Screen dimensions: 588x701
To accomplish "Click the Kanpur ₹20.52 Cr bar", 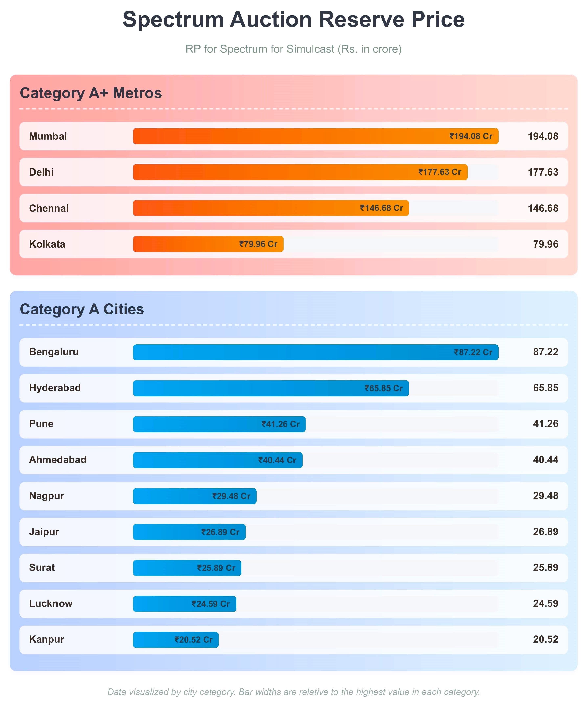I will click(175, 640).
